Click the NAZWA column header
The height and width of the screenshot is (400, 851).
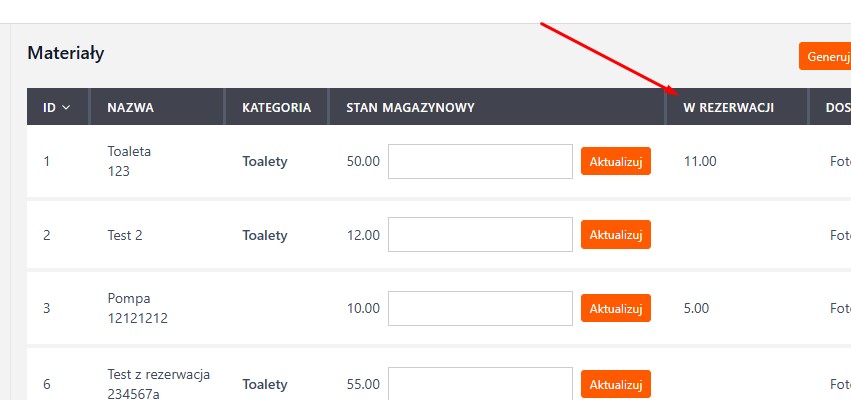pyautogui.click(x=130, y=107)
